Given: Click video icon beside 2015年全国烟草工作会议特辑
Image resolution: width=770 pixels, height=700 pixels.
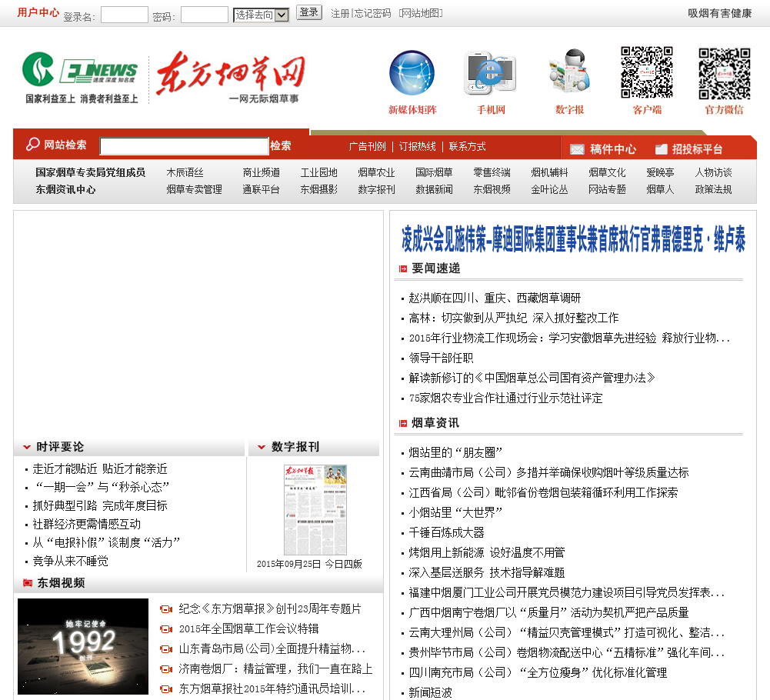Looking at the screenshot, I should (166, 629).
